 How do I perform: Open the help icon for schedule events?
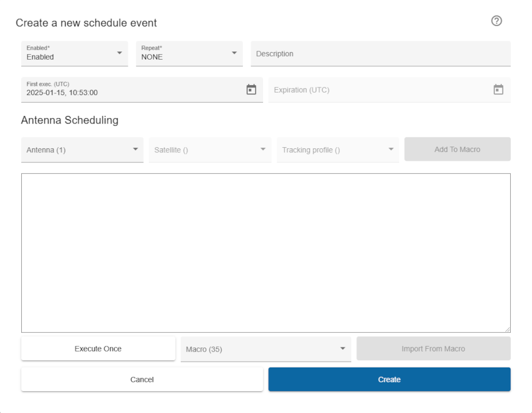point(497,21)
